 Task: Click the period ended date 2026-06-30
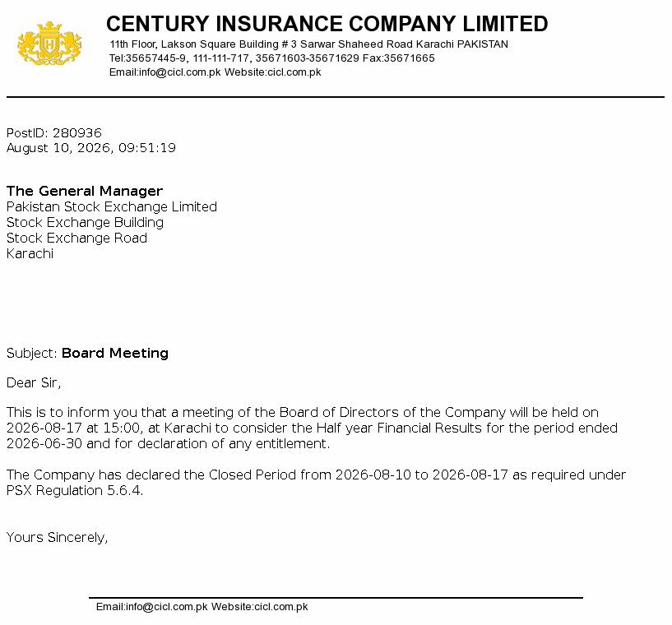[44, 443]
